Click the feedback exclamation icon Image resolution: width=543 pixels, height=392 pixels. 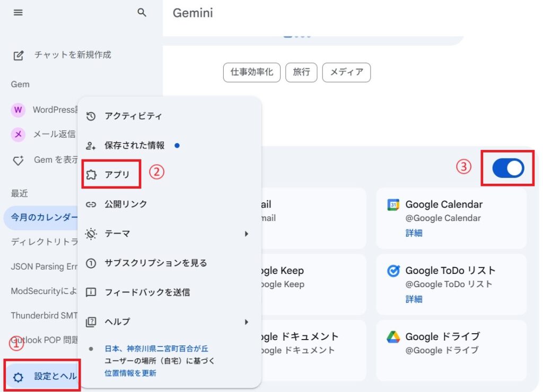[91, 292]
